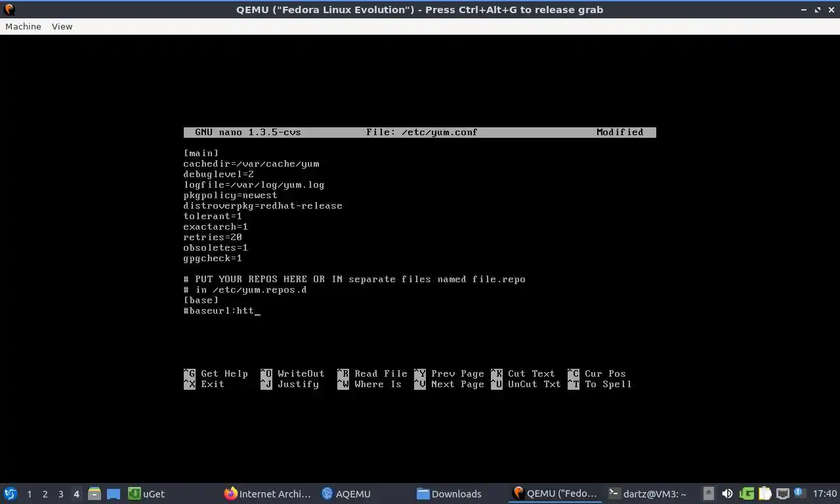Close the QEMU window

pos(831,9)
